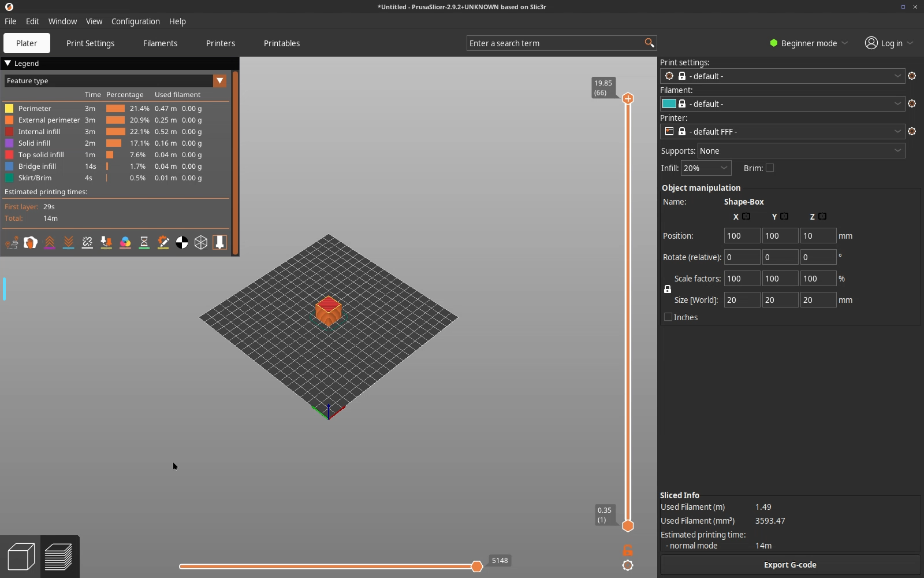Screen dimensions: 924x578
Task: Open Printer preset edit cog
Action: (912, 131)
